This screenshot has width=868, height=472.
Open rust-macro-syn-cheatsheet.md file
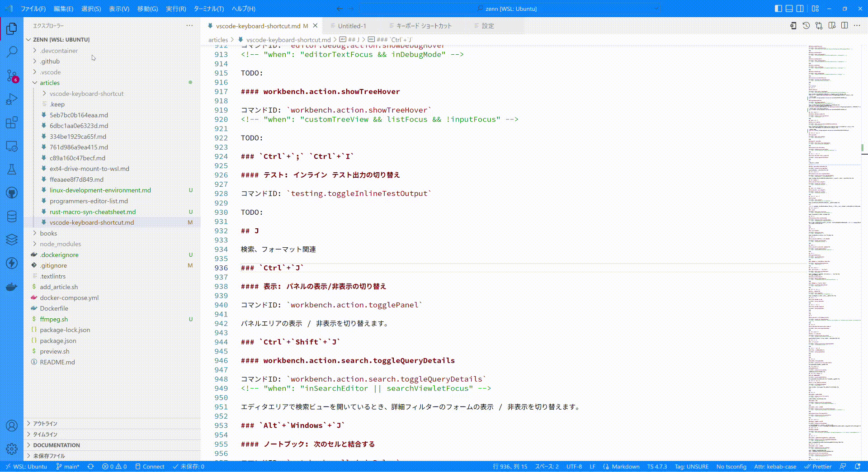click(x=93, y=212)
